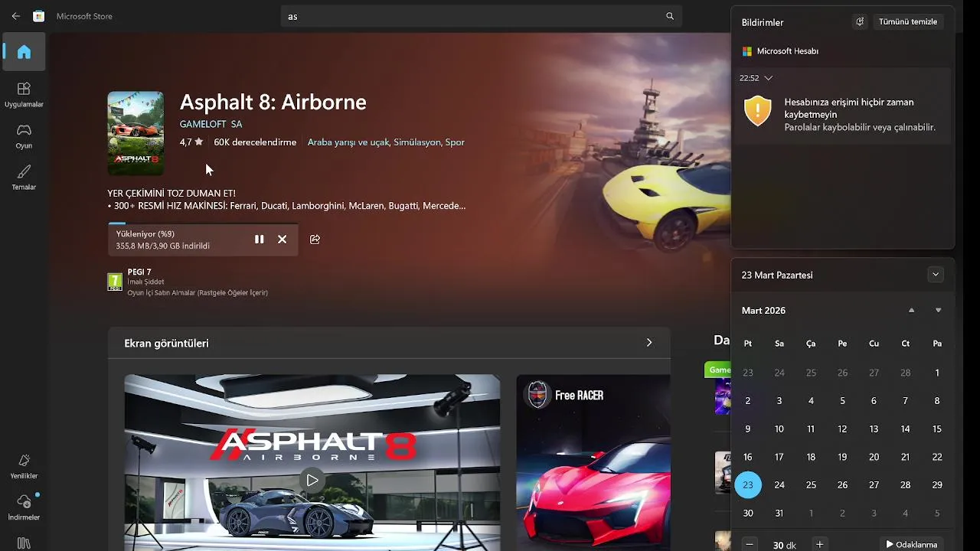This screenshot has height=551, width=980.
Task: Click 60K derecelendirme ratings count
Action: pos(255,142)
